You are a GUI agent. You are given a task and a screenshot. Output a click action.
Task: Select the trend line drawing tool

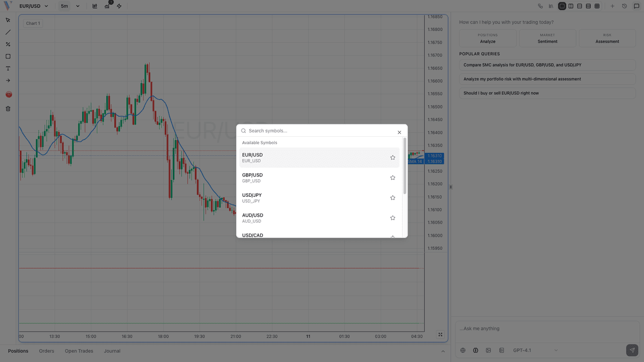8,32
